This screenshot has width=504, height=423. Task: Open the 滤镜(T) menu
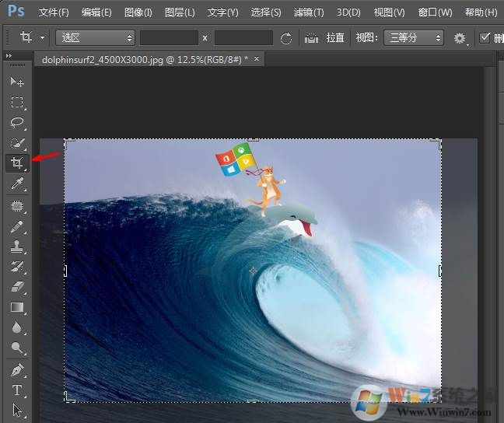(309, 12)
